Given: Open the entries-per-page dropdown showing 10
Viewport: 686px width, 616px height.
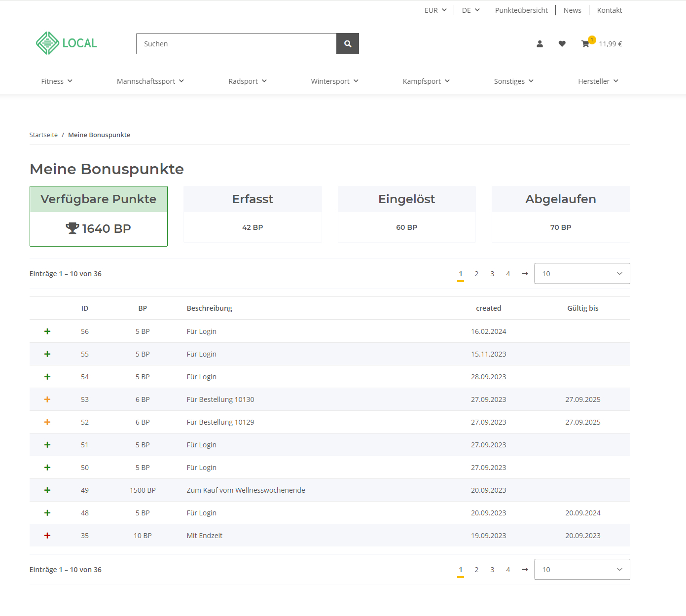Looking at the screenshot, I should [582, 273].
